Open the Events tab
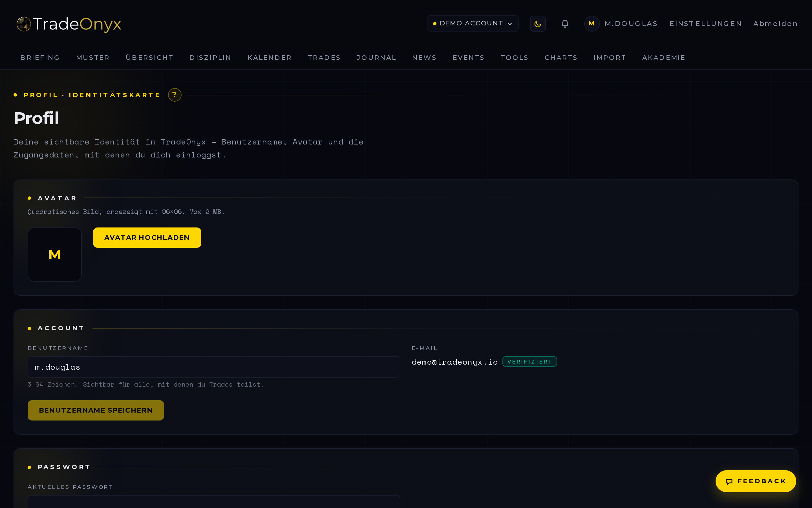Viewport: 812px width, 508px height. (x=468, y=58)
